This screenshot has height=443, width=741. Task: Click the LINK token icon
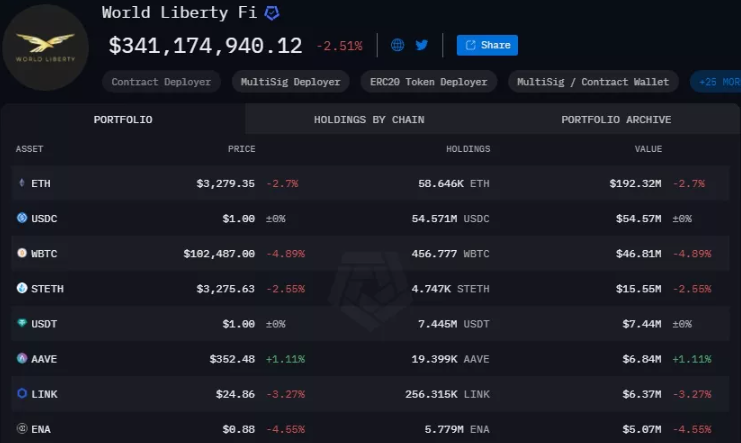tap(22, 393)
